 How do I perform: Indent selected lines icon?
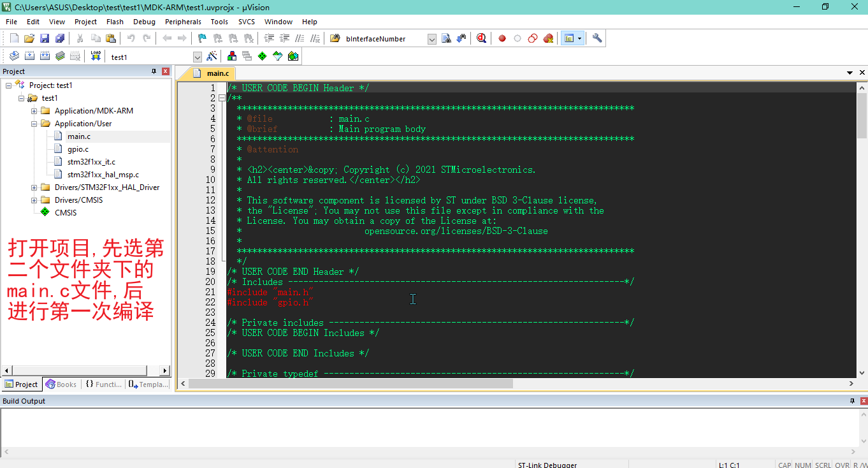[x=269, y=38]
